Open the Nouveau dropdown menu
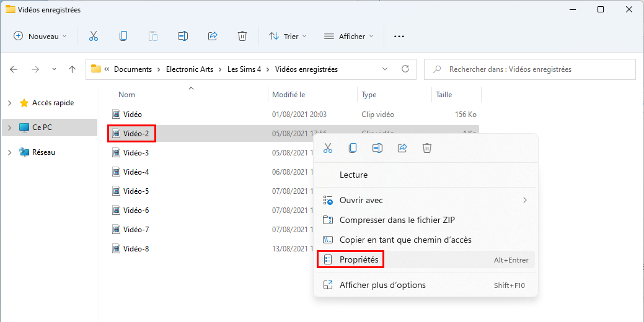 point(40,36)
